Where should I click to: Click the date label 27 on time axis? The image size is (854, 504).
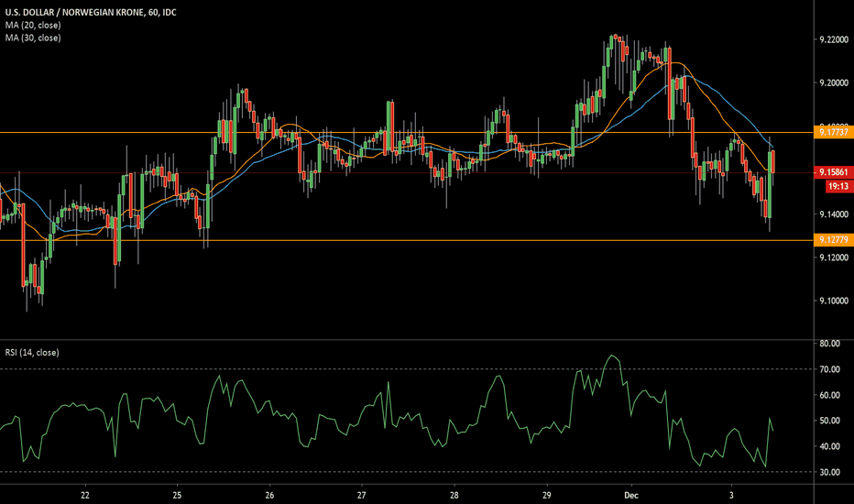pos(362,495)
